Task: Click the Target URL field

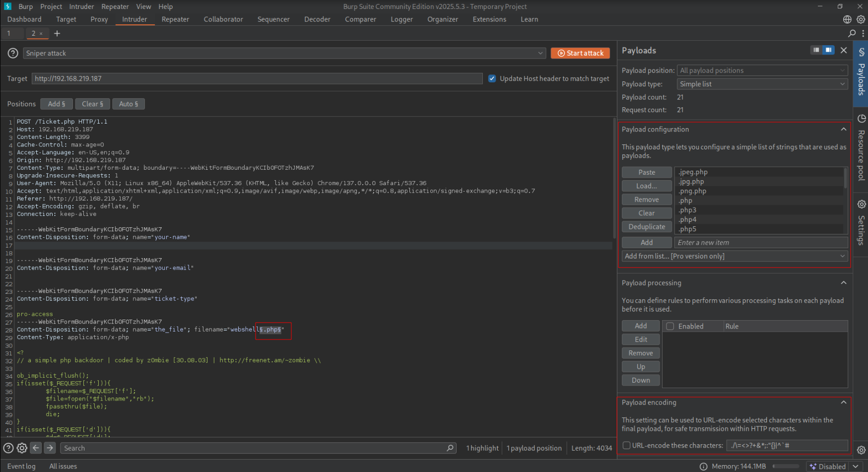Action: pos(257,78)
